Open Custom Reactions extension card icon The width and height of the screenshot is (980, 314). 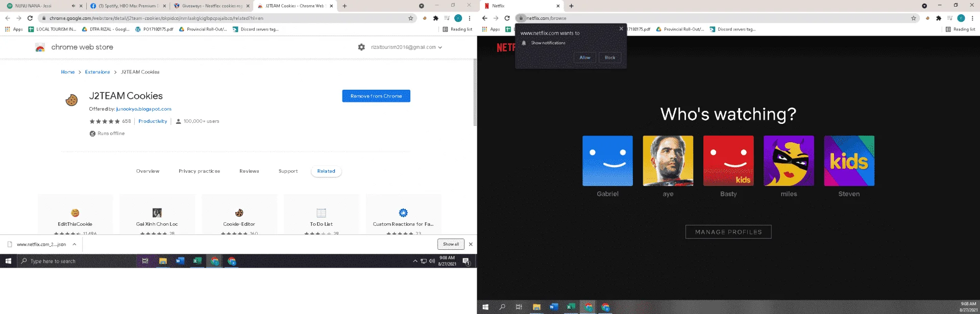point(403,213)
